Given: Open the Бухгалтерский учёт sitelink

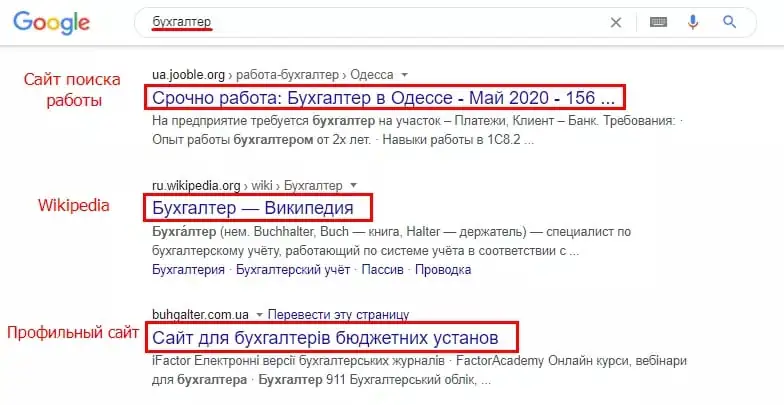Looking at the screenshot, I should tap(293, 270).
